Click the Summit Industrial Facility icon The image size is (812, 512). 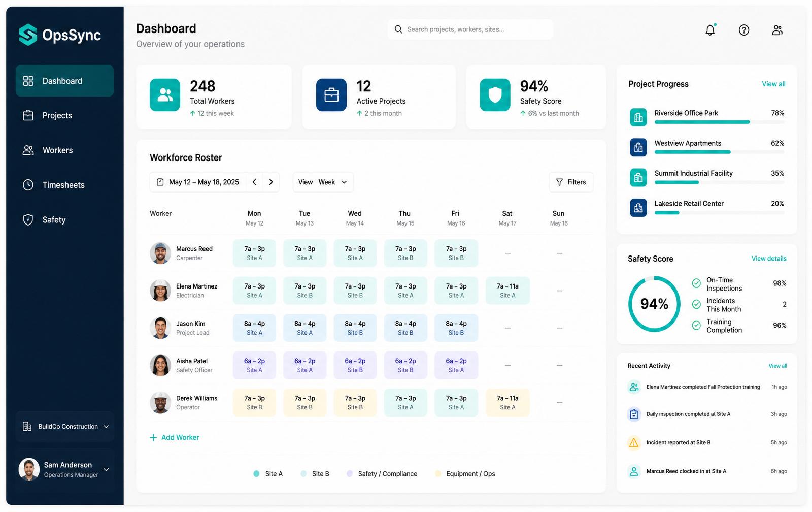pyautogui.click(x=638, y=177)
